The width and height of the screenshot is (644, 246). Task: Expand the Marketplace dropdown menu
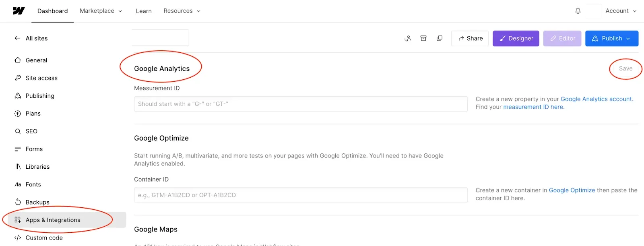(x=101, y=11)
